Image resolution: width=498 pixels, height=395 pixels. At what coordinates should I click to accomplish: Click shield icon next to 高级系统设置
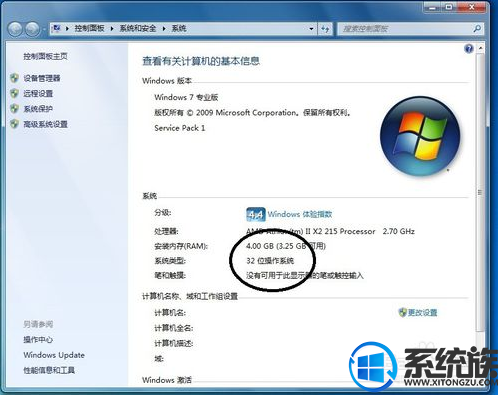click(x=14, y=124)
